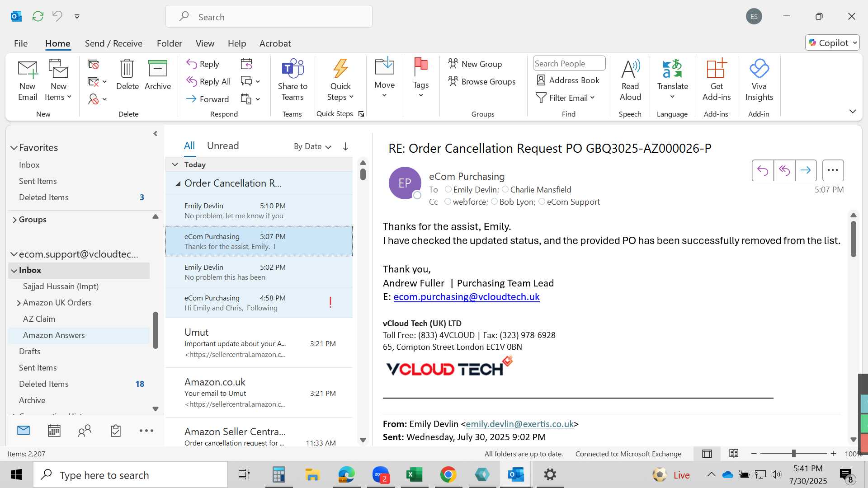Open the Tags flag menu
Screen dimensions: 868x488
420,78
